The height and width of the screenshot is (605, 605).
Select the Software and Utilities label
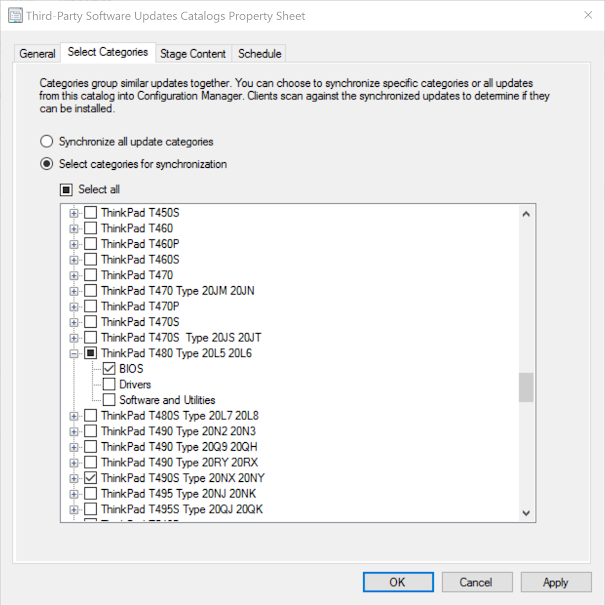(x=167, y=400)
